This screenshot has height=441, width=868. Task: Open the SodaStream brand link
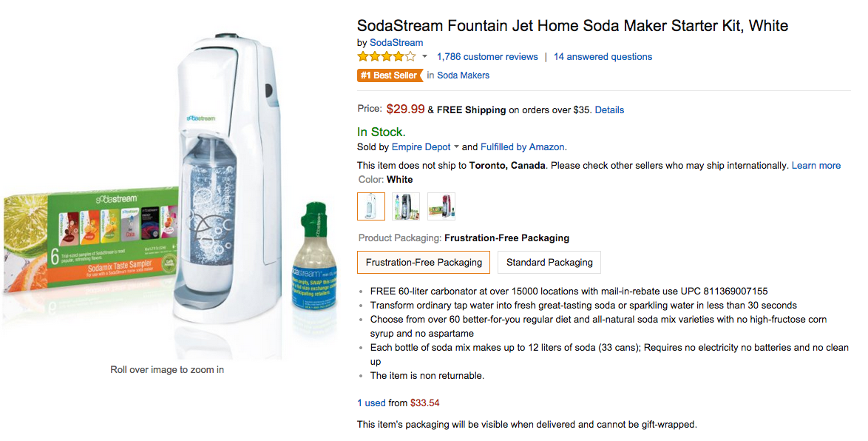click(396, 42)
